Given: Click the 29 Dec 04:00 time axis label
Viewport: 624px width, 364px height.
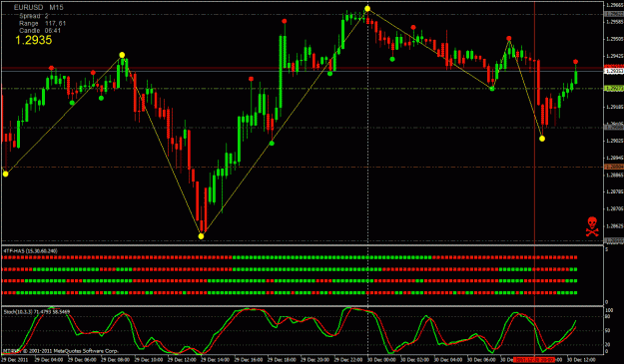Looking at the screenshot, I should pyautogui.click(x=49, y=360).
